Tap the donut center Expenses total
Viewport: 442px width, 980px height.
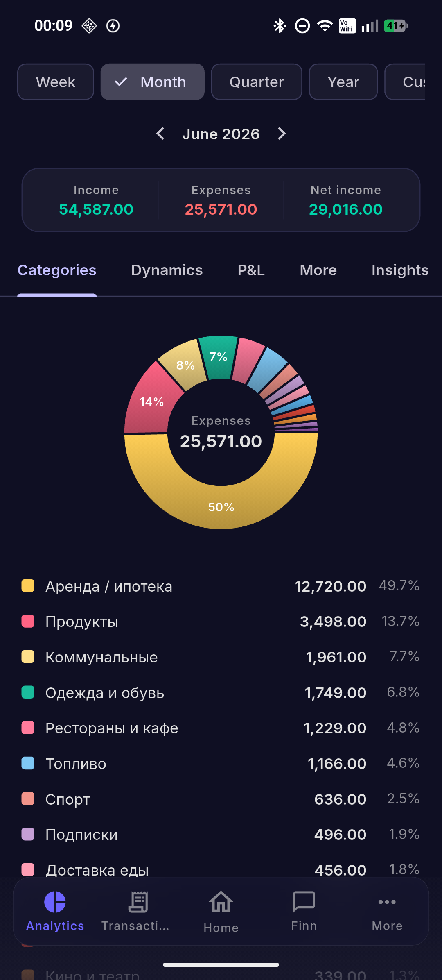pos(221,433)
